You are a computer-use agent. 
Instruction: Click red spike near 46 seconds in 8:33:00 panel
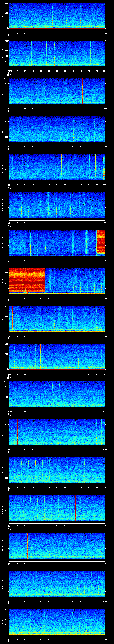(x=83, y=91)
